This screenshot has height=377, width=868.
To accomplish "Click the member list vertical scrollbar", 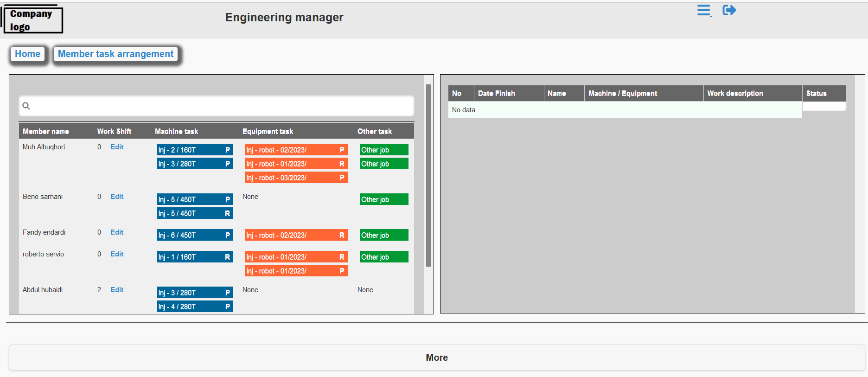I will pyautogui.click(x=428, y=176).
